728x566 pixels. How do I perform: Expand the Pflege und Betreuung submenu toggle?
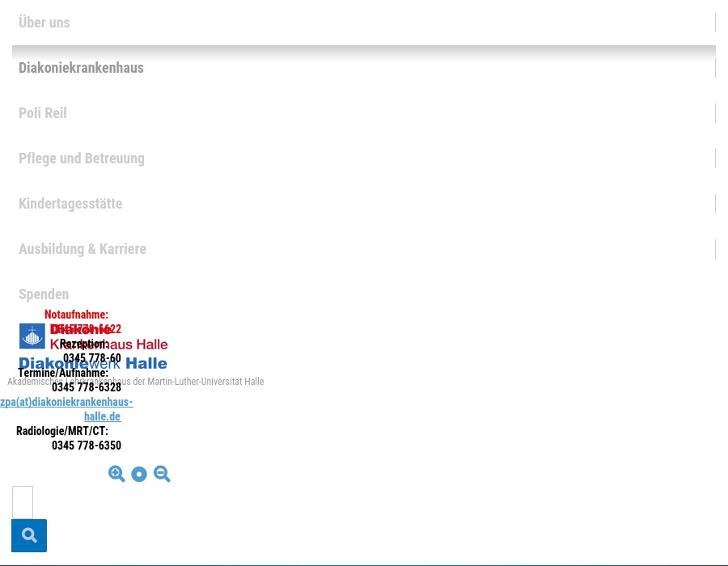(x=715, y=158)
